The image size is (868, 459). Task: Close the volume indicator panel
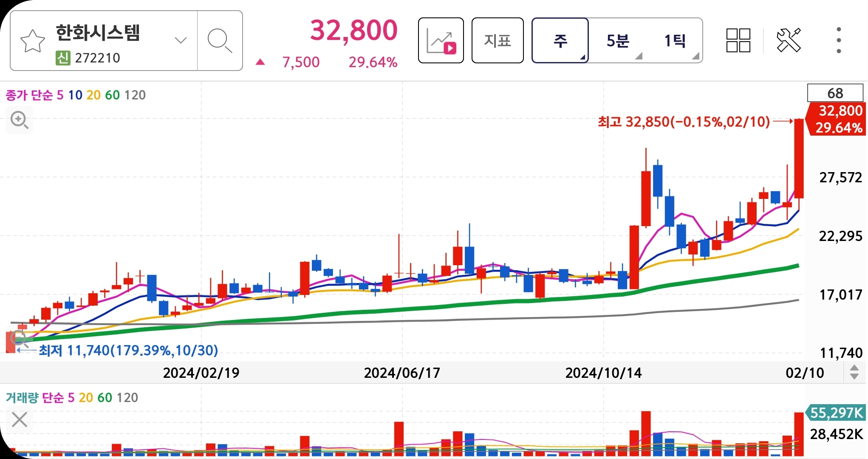(x=20, y=419)
